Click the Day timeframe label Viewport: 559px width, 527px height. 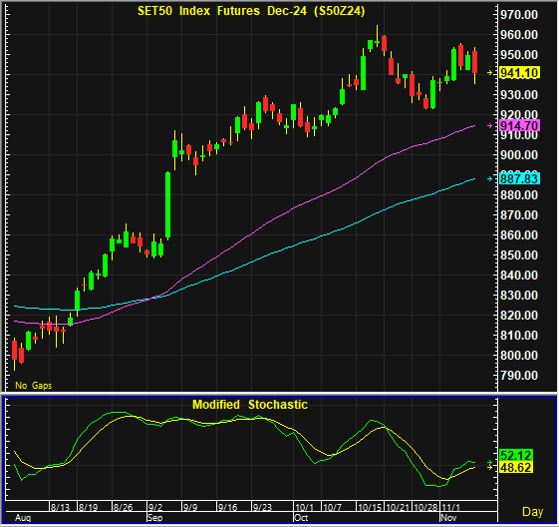[x=533, y=512]
